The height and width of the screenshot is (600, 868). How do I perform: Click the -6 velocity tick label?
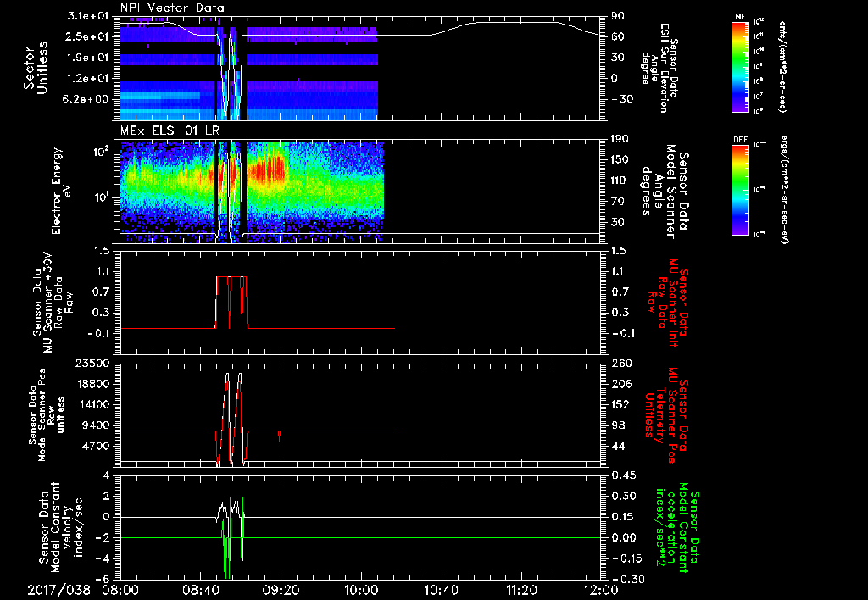tap(103, 579)
